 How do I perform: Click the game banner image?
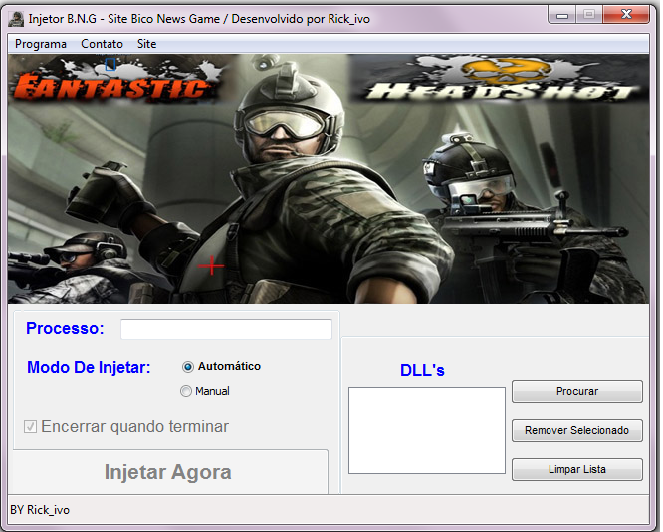tap(328, 178)
